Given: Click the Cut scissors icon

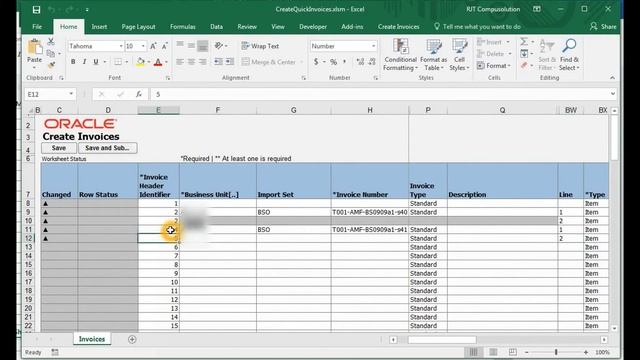Looking at the screenshot, I should pyautogui.click(x=51, y=41).
